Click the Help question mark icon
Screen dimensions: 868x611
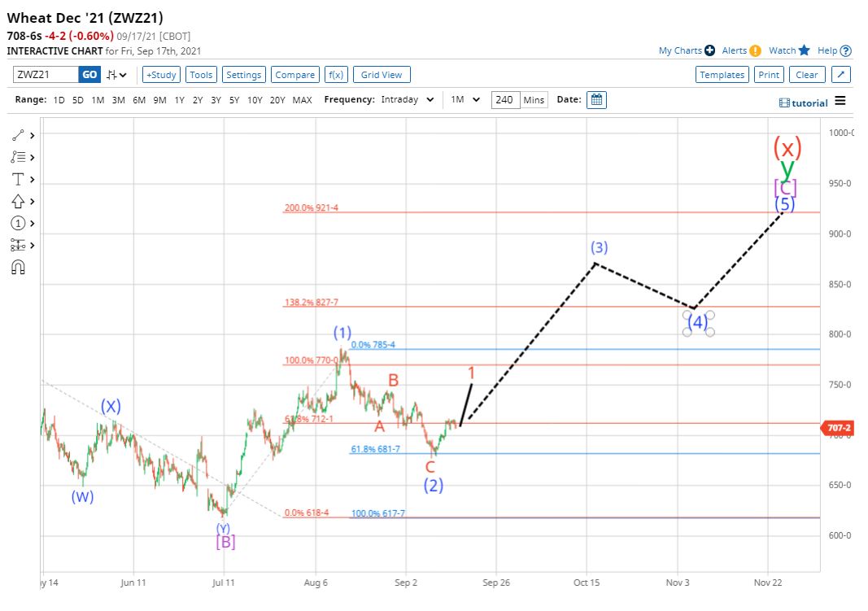(x=846, y=51)
